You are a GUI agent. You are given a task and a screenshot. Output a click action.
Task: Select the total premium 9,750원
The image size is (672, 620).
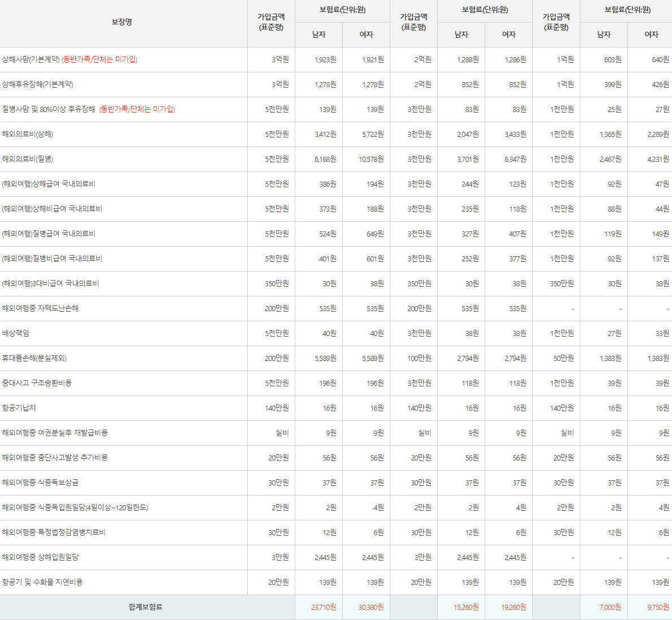658,607
